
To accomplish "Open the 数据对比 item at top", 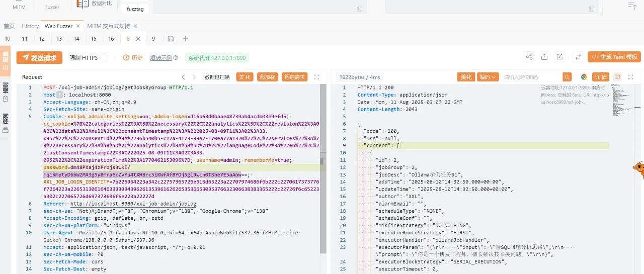I will coord(95,4).
